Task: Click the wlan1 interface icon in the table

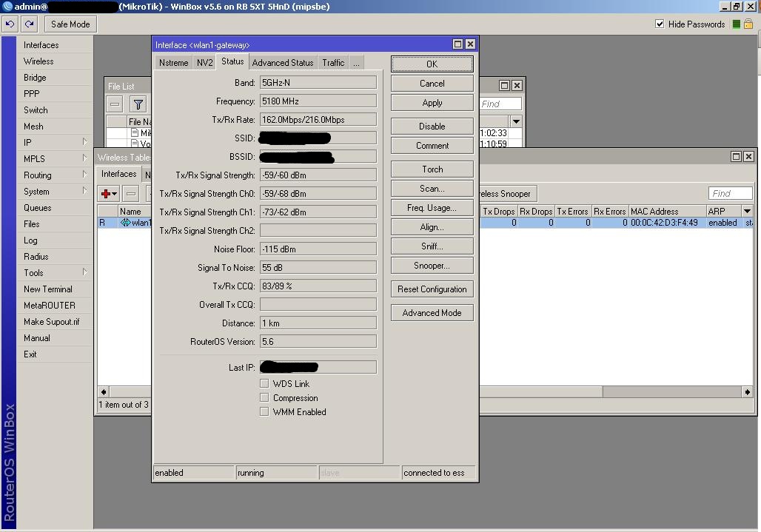Action: click(126, 223)
